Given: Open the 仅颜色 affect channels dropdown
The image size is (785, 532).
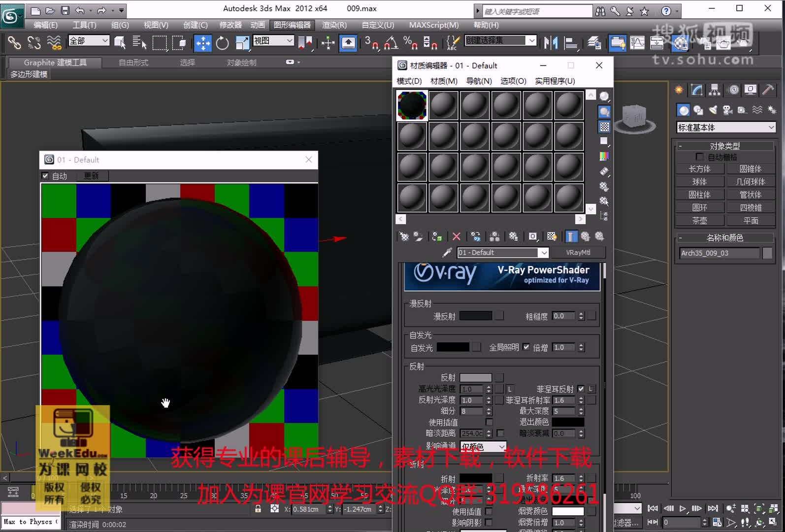Looking at the screenshot, I should tap(483, 446).
